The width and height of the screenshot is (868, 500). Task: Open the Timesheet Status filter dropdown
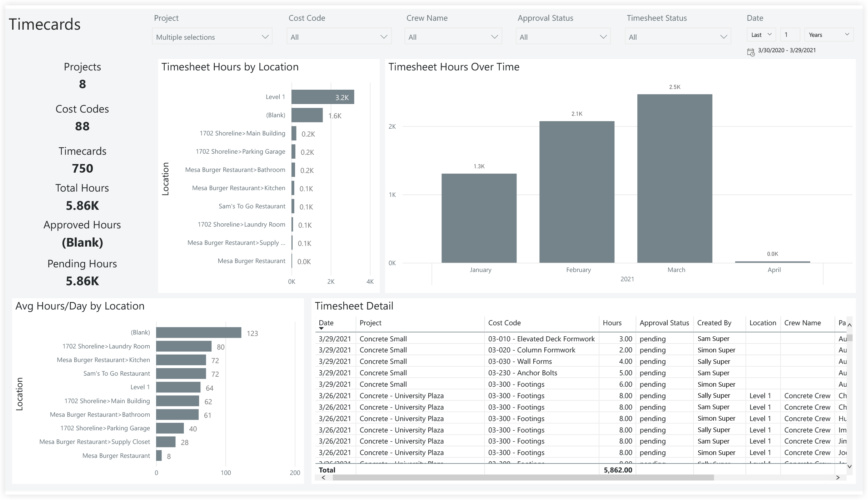point(678,36)
